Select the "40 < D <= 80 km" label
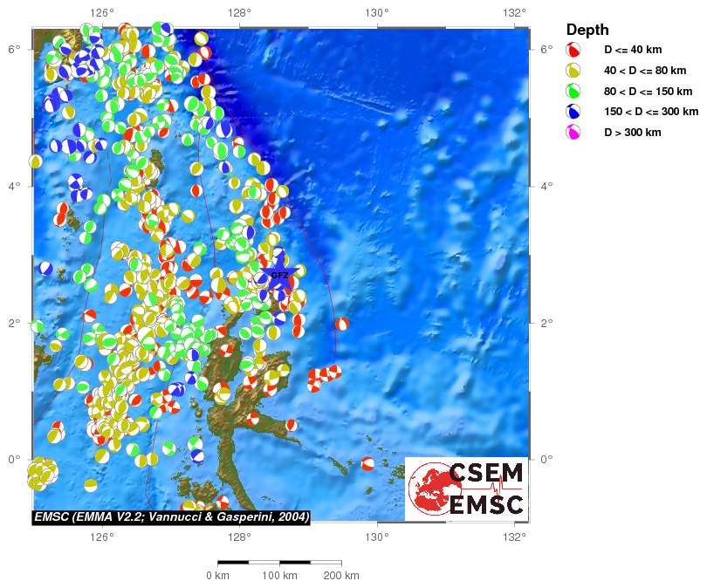Image resolution: width=707 pixels, height=588 pixels. (x=645, y=71)
